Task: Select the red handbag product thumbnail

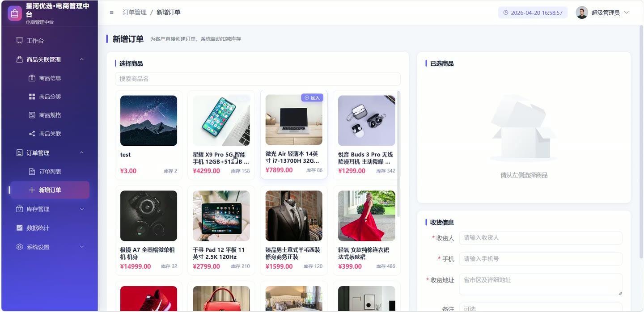Action: pos(221,299)
